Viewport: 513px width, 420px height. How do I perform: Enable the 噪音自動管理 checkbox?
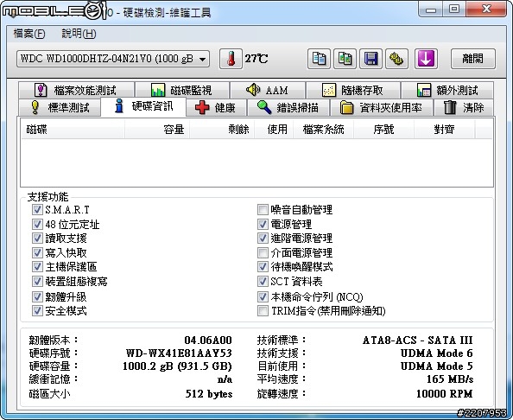(263, 209)
